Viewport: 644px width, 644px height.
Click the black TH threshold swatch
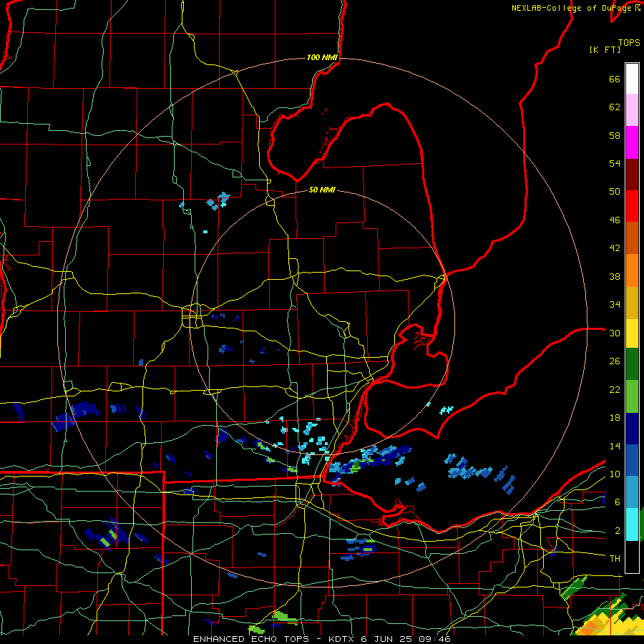(632, 557)
